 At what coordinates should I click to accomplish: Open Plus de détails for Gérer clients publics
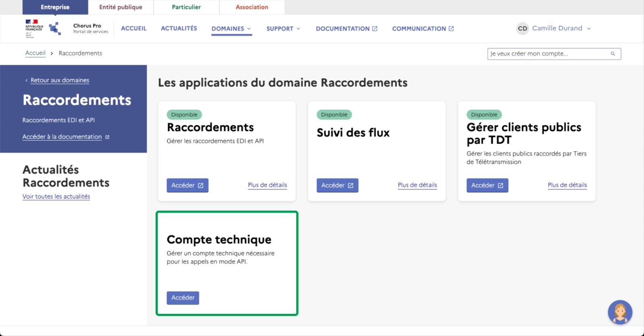point(567,185)
